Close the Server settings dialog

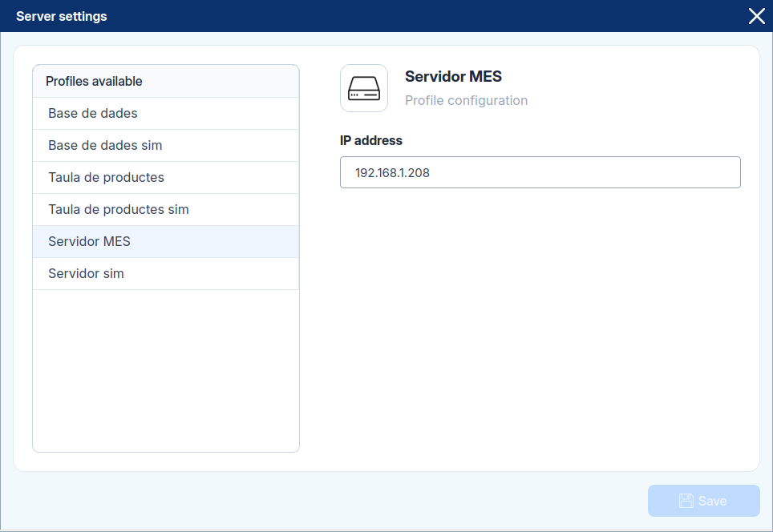(x=756, y=16)
